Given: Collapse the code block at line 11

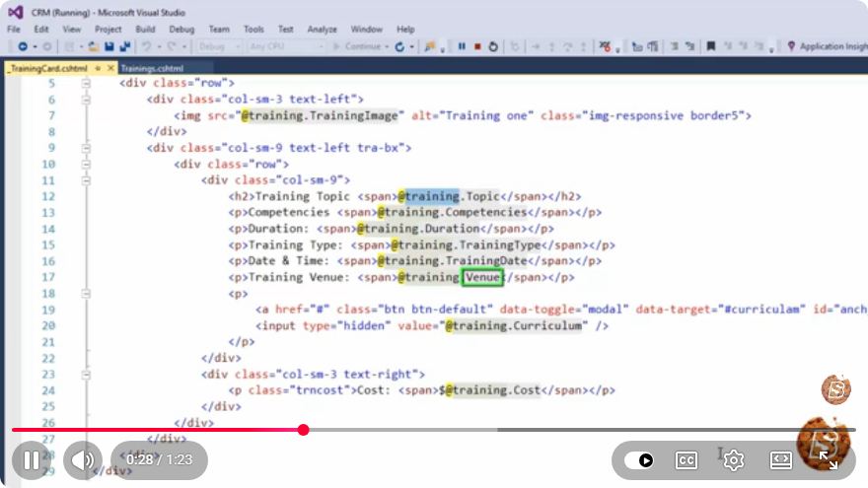Looking at the screenshot, I should pos(86,180).
